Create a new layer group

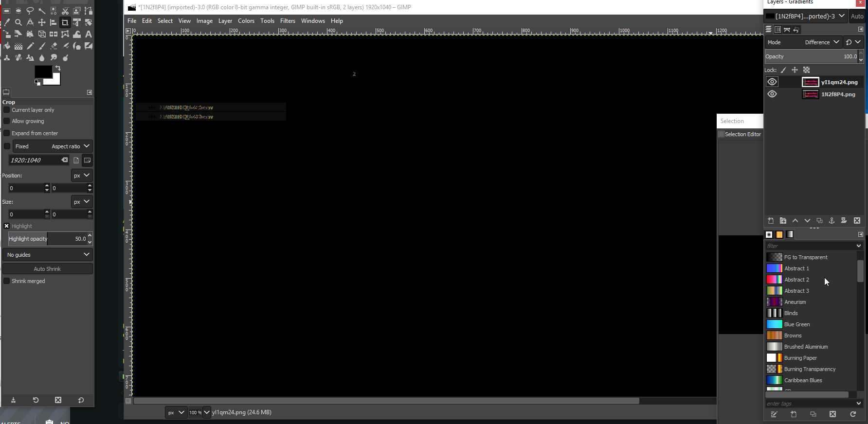pos(783,221)
